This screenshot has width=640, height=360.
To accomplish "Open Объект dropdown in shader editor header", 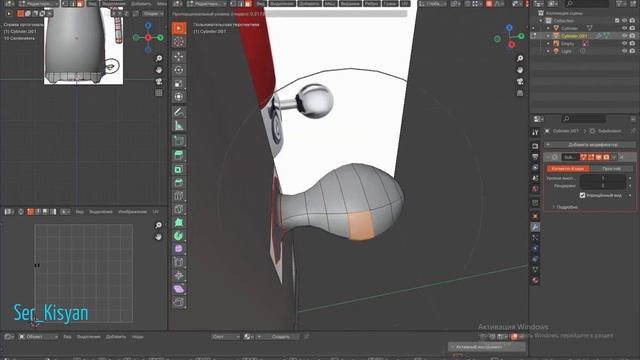I will point(38,337).
